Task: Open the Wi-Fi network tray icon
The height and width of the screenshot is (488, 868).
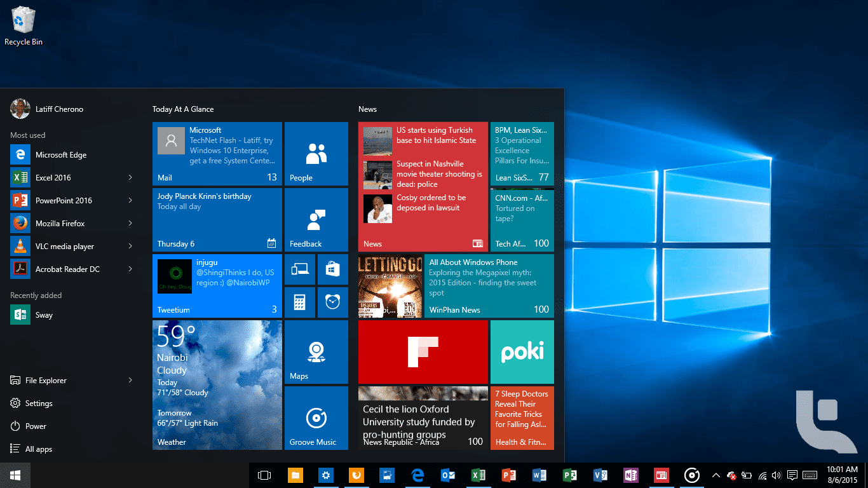Action: (762, 475)
